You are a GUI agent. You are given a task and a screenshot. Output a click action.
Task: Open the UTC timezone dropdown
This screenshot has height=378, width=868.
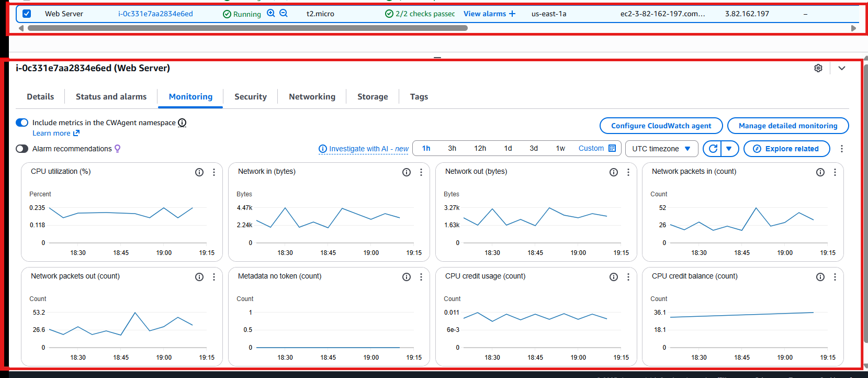tap(661, 149)
